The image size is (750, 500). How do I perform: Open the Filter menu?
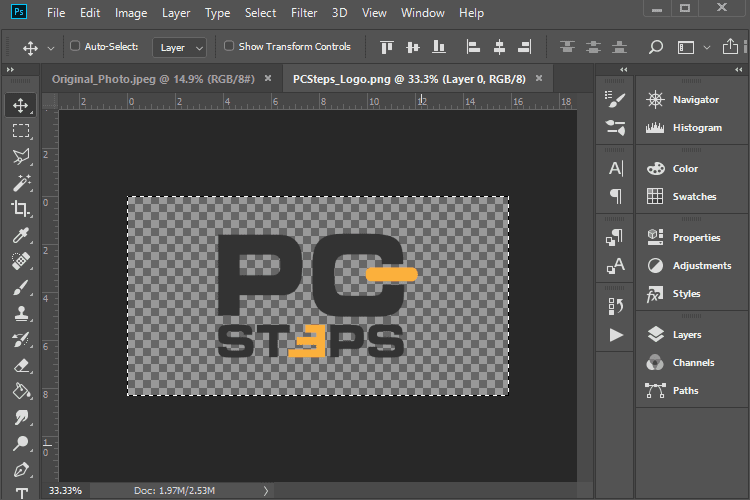point(304,13)
